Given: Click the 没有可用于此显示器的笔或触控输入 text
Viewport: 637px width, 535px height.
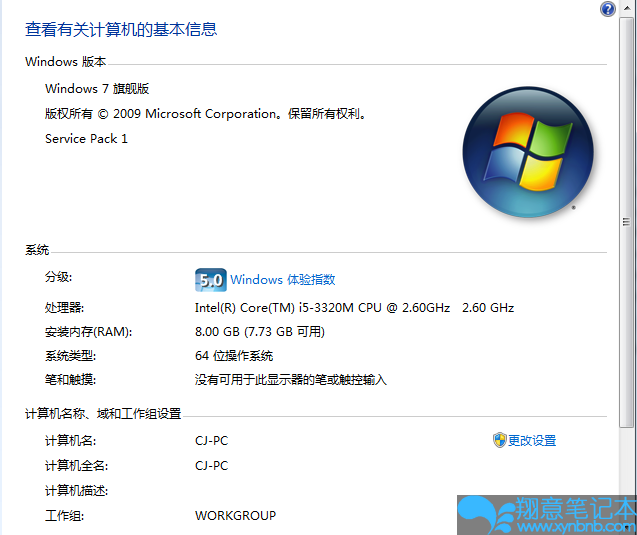Looking at the screenshot, I should 291,380.
